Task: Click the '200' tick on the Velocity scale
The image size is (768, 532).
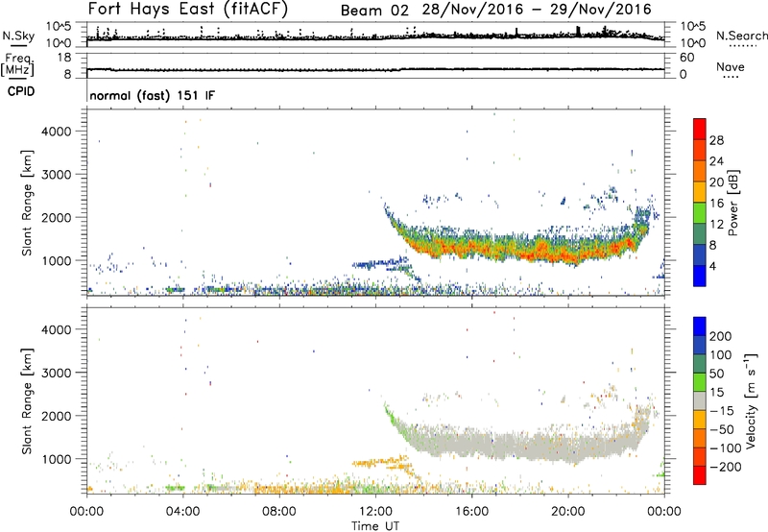Action: coord(721,336)
